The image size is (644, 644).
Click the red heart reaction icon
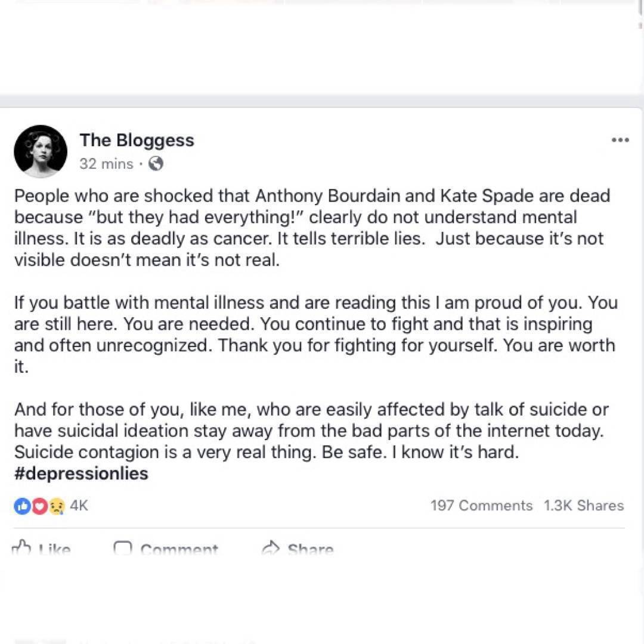point(39,506)
